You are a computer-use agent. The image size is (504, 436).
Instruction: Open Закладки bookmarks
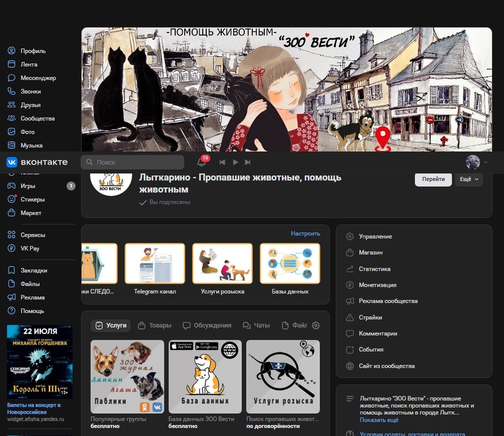click(28, 270)
